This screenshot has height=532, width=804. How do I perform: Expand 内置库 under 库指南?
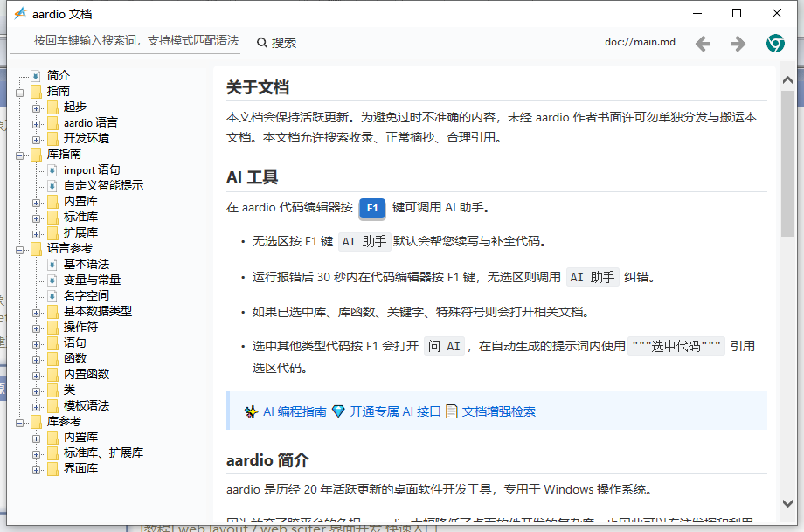click(36, 203)
